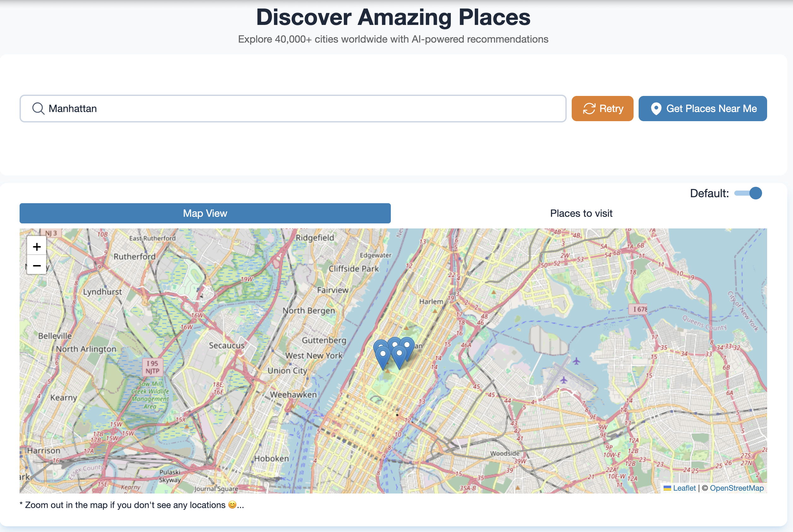This screenshot has height=532, width=793.
Task: Click the Union City map label
Action: [x=287, y=371]
